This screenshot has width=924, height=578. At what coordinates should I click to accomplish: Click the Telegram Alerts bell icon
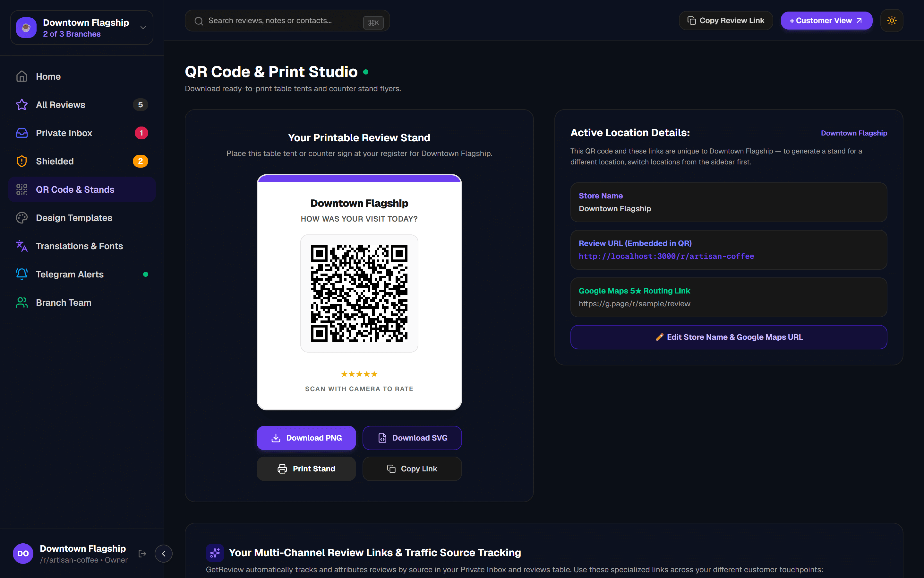click(22, 275)
